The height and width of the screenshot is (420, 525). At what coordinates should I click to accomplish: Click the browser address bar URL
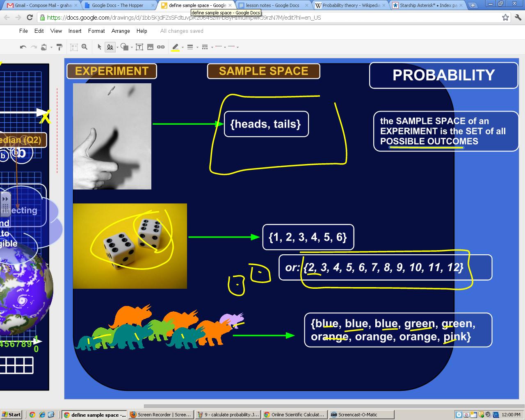pyautogui.click(x=184, y=18)
